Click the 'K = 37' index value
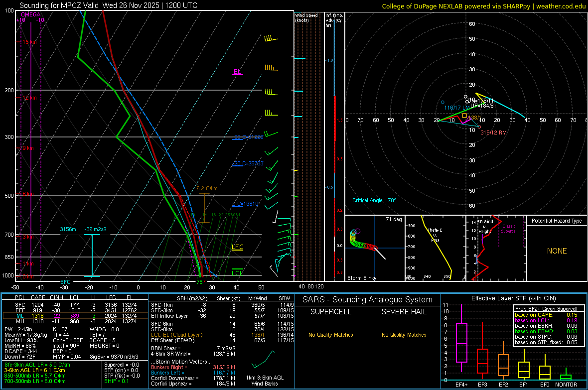The image size is (588, 390). (60, 329)
